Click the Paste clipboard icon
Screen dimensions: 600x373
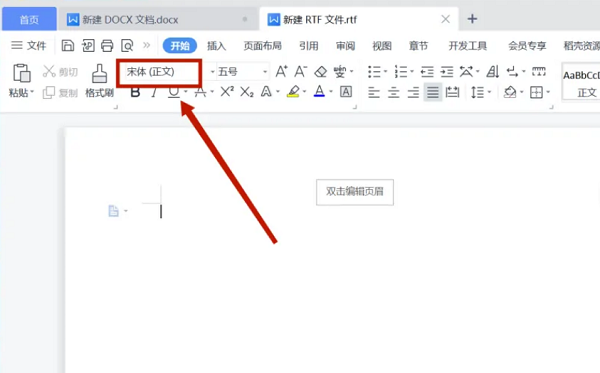(x=21, y=73)
